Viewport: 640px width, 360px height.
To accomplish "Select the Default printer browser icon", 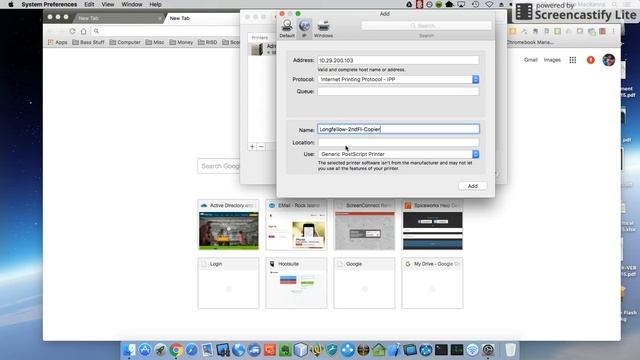I will 287,28.
